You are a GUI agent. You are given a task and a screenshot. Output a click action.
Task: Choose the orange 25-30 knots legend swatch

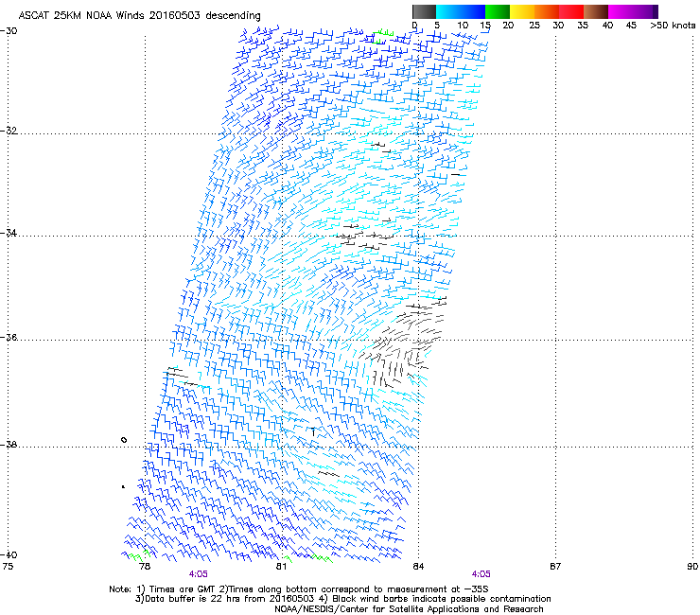coord(547,11)
